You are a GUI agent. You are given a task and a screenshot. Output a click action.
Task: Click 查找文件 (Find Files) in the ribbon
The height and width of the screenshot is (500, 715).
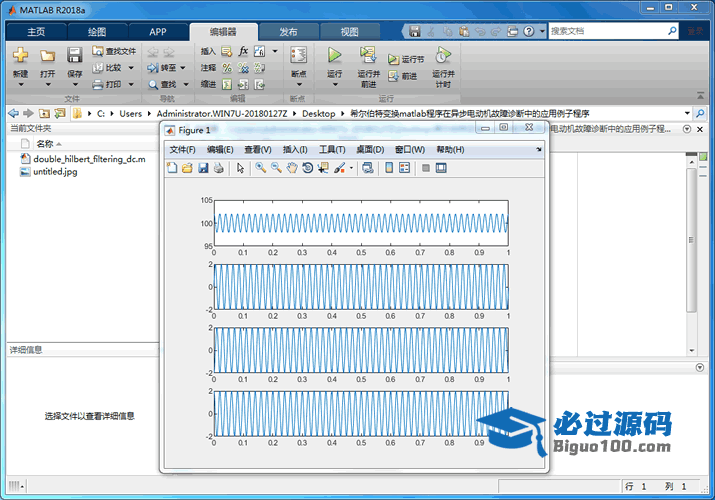pos(114,51)
